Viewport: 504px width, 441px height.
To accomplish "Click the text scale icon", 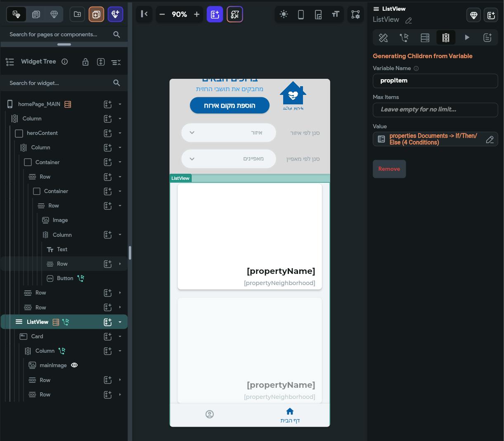I will tap(335, 14).
